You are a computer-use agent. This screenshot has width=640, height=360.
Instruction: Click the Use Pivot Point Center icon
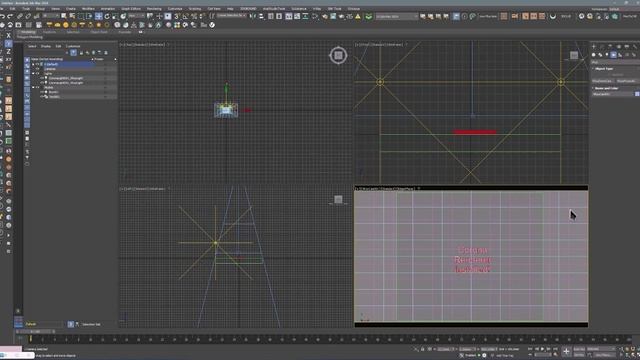tap(150, 16)
